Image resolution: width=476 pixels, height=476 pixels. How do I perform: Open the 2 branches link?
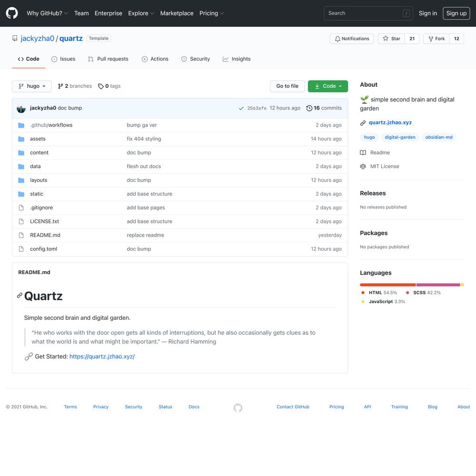click(75, 86)
